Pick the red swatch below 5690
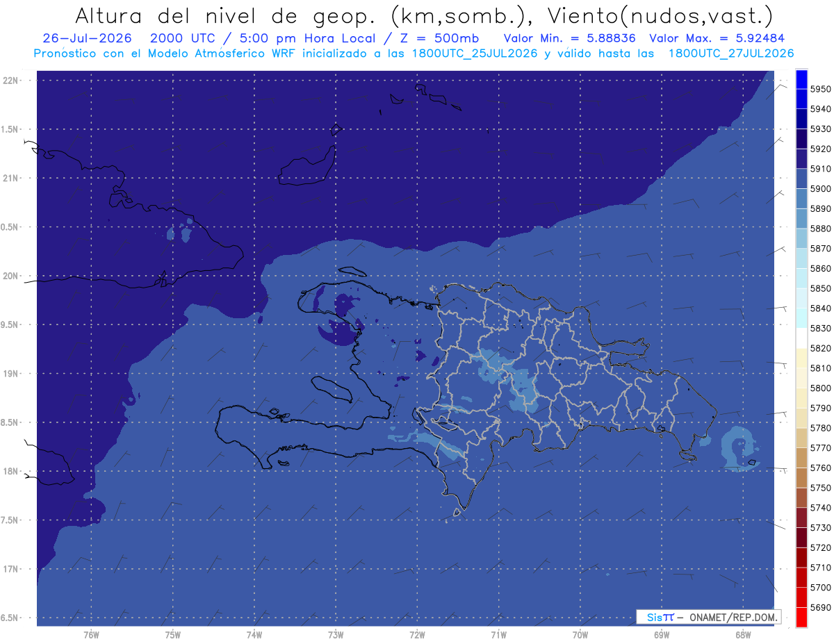This screenshot has height=644, width=834. 801,617
